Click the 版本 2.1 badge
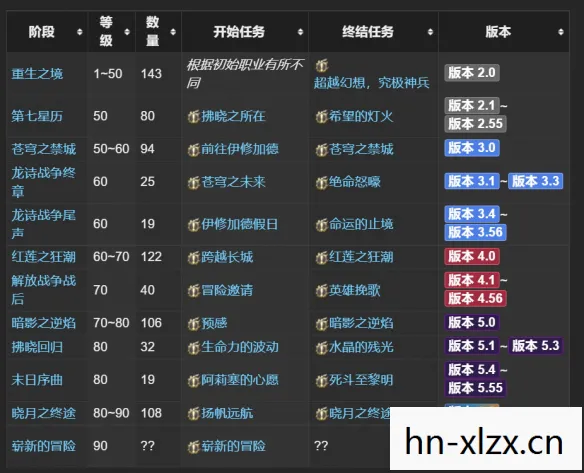 tap(472, 105)
